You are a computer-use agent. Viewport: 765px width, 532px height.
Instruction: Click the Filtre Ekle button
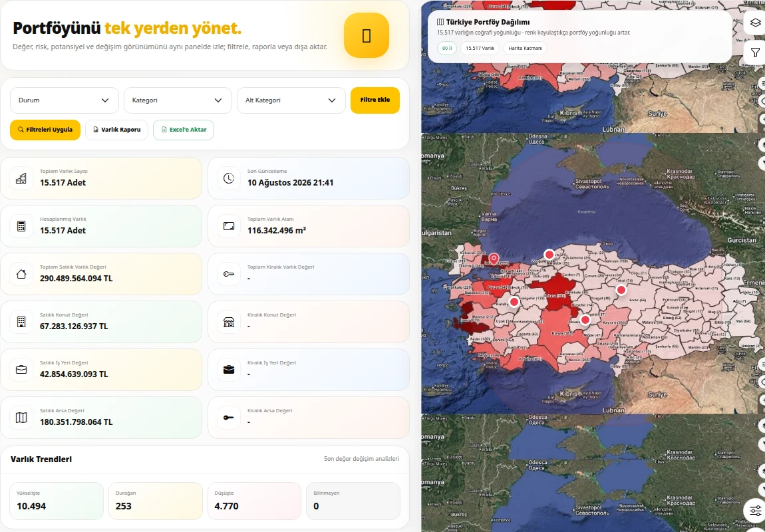[x=375, y=100]
